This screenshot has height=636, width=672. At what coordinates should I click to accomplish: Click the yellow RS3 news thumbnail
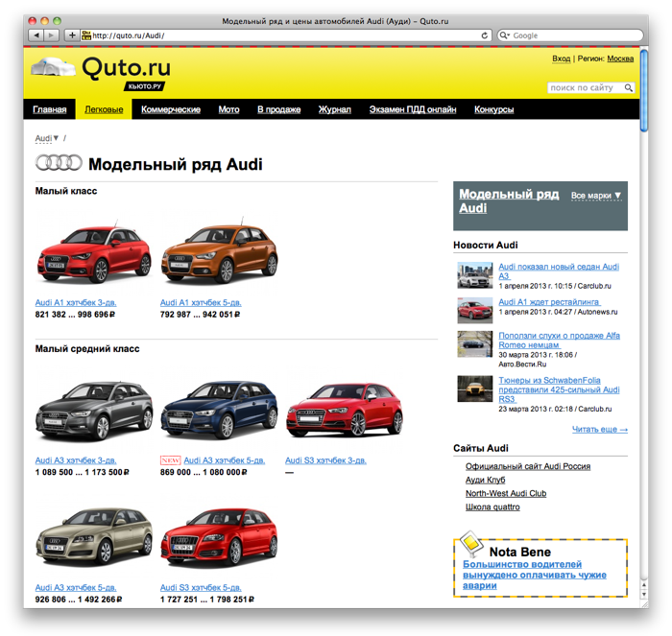pos(475,389)
